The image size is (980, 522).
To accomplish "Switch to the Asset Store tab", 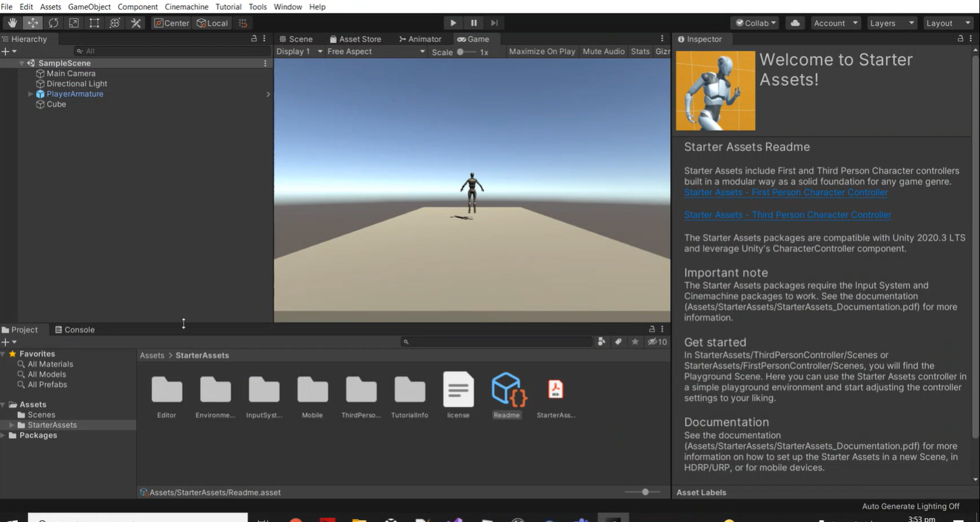I will pos(355,39).
